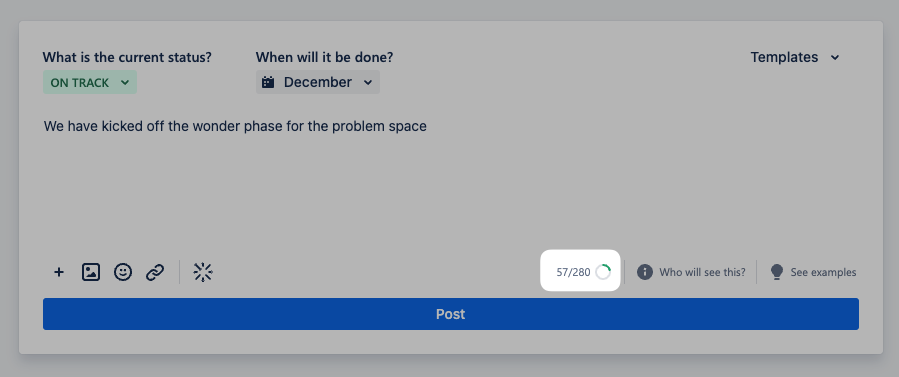Viewport: 899px width, 377px height.
Task: Expand the December date picker chevron
Action: pyautogui.click(x=368, y=83)
